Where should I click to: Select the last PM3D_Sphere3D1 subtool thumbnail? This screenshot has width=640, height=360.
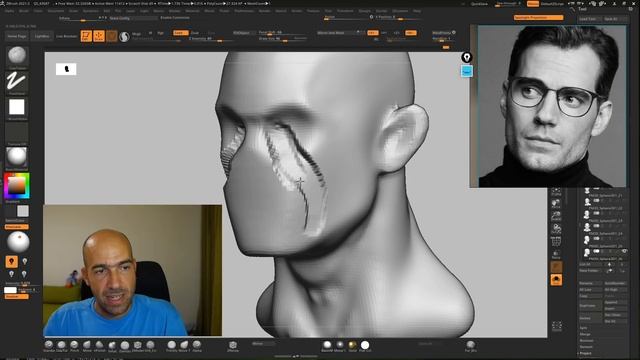click(x=587, y=253)
